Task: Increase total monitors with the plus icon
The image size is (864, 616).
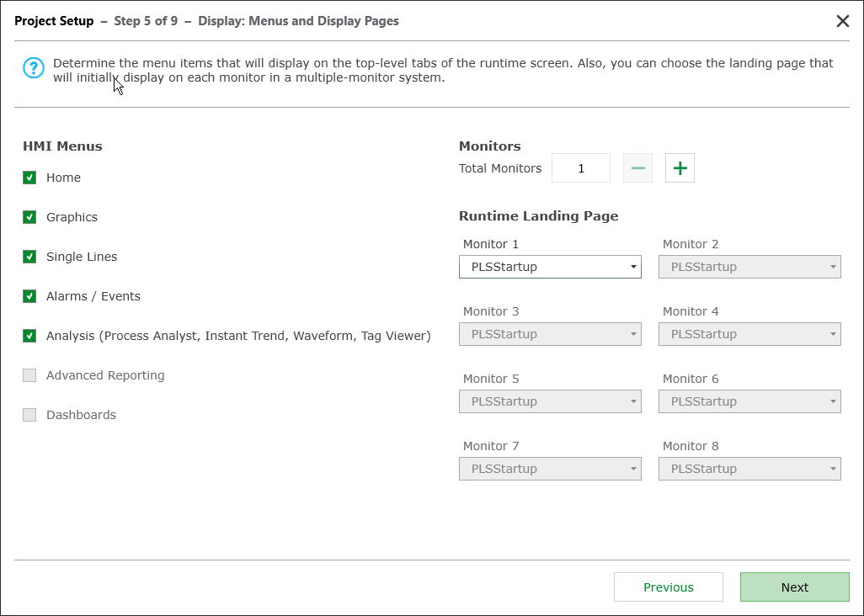Action: (680, 168)
